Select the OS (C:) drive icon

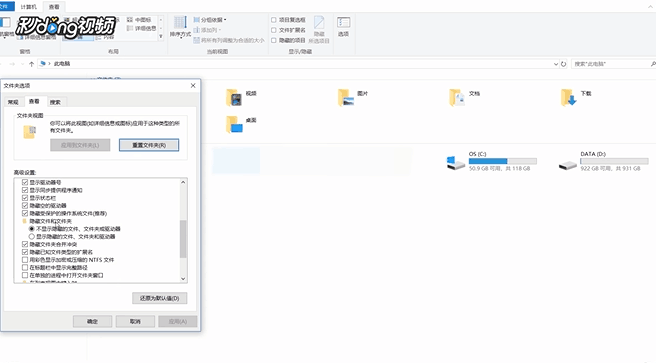456,163
